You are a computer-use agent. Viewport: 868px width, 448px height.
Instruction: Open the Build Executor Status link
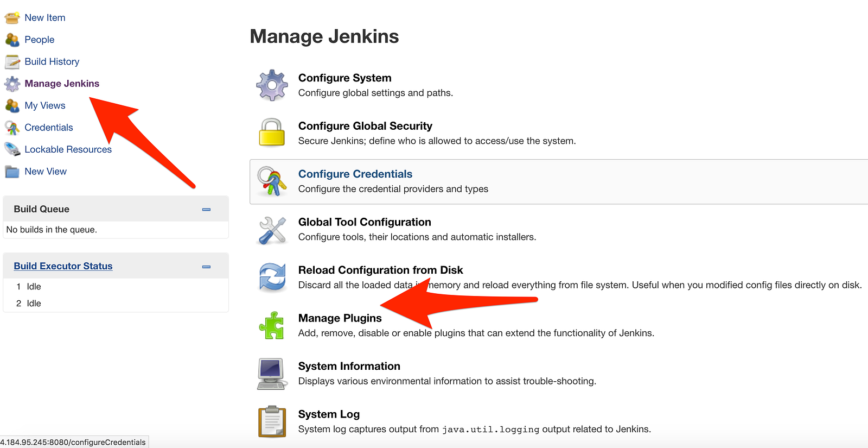[63, 266]
